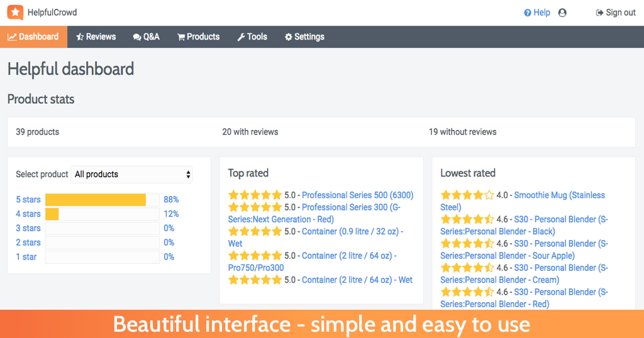Click the Q&A speech bubbles icon
Viewport: 644px width, 338px height.
pos(136,37)
